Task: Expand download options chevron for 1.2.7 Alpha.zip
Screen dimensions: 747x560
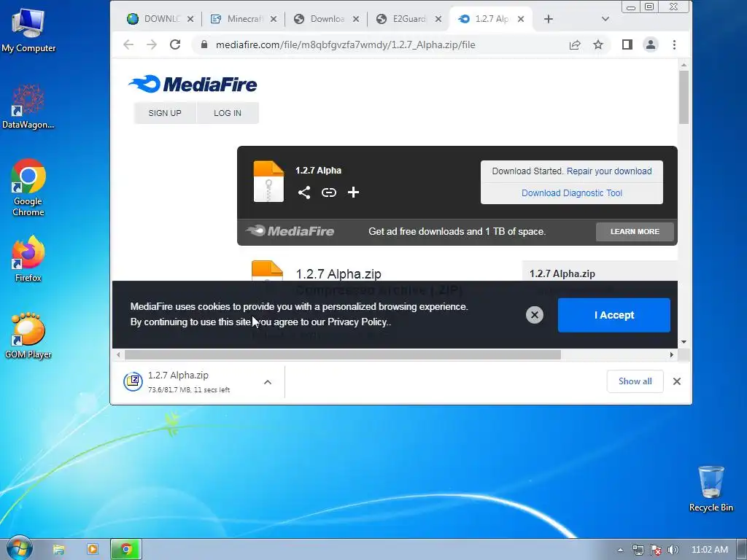Action: (268, 382)
